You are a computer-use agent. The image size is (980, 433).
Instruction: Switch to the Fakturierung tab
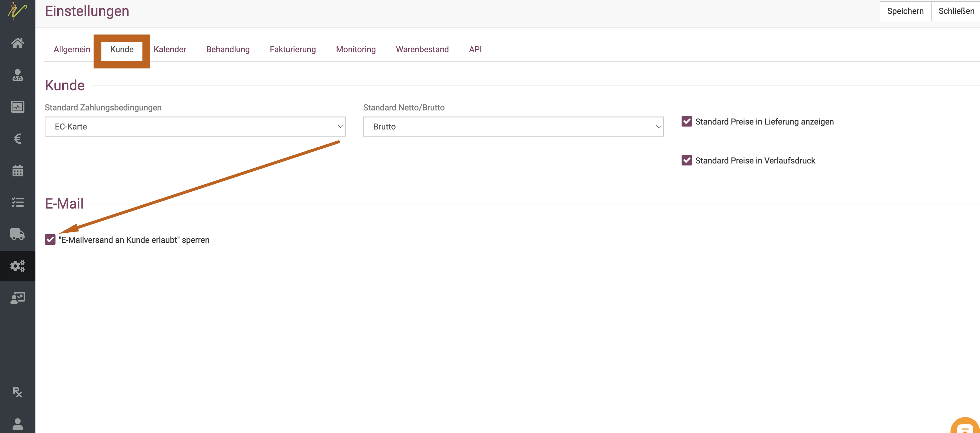293,50
